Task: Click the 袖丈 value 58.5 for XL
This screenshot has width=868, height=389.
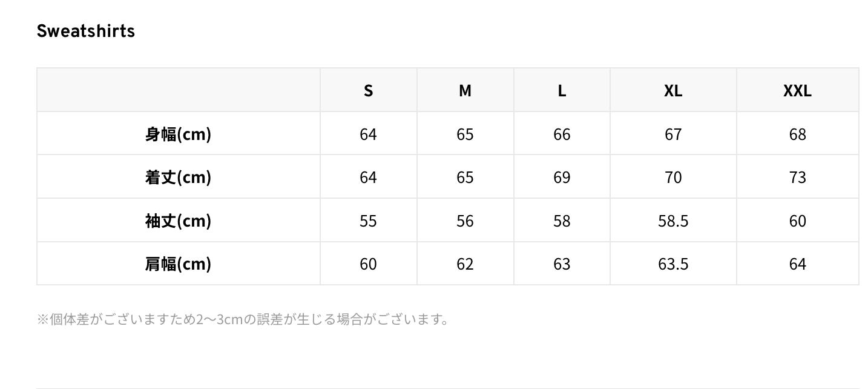Action: (673, 221)
